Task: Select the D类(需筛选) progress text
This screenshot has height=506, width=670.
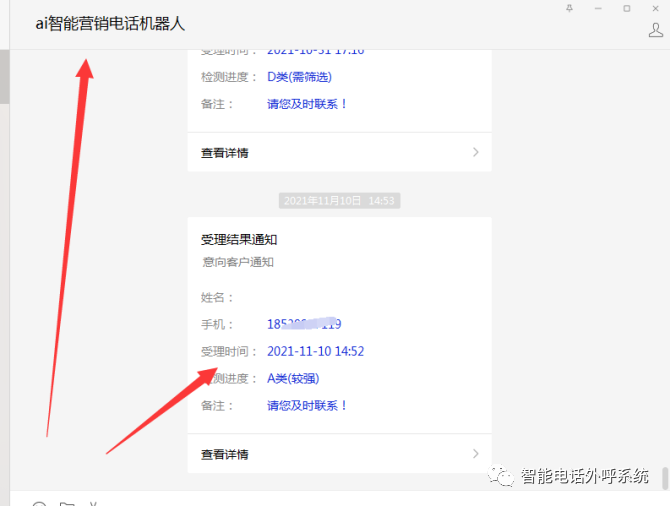Action: pos(299,77)
